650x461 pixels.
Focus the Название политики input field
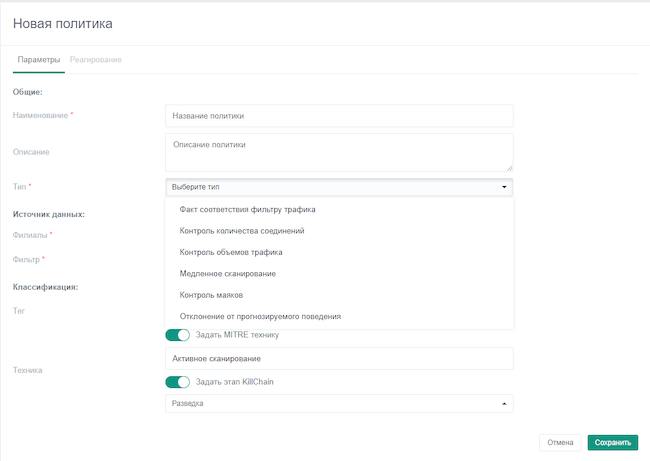tap(338, 116)
